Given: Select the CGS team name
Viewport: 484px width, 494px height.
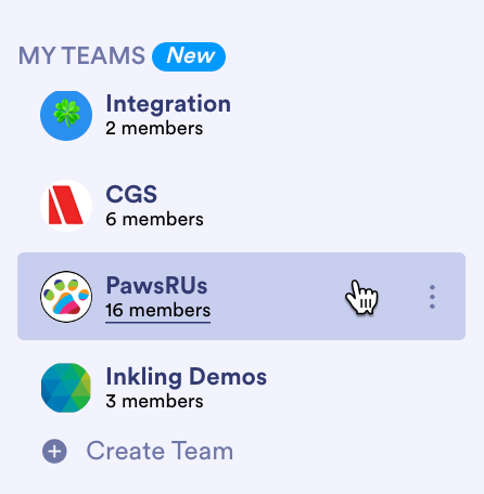Looking at the screenshot, I should 131,194.
